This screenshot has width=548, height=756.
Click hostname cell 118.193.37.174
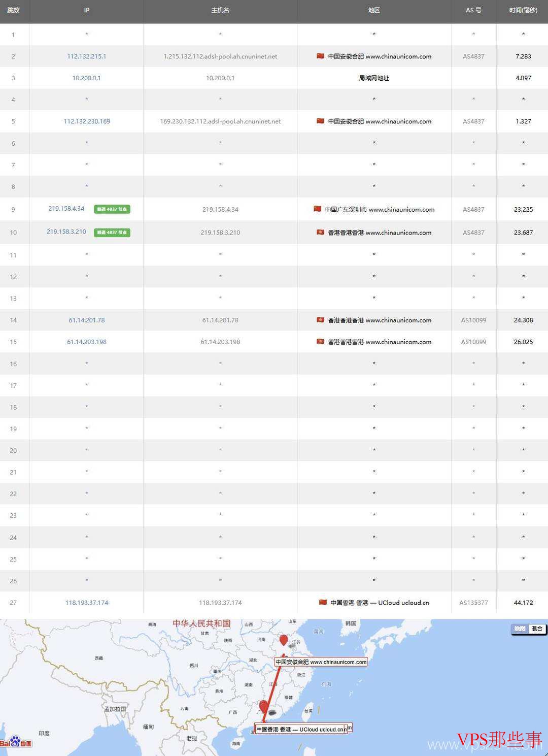220,603
